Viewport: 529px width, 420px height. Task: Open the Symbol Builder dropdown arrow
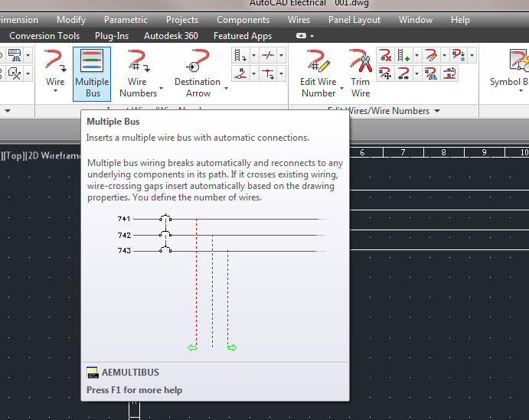[x=521, y=91]
